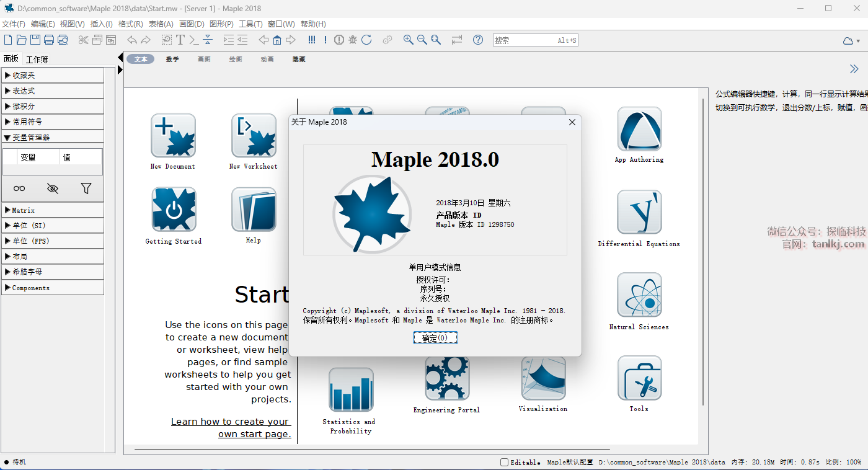Toggle the crossed-eye hide variables icon

click(53, 188)
